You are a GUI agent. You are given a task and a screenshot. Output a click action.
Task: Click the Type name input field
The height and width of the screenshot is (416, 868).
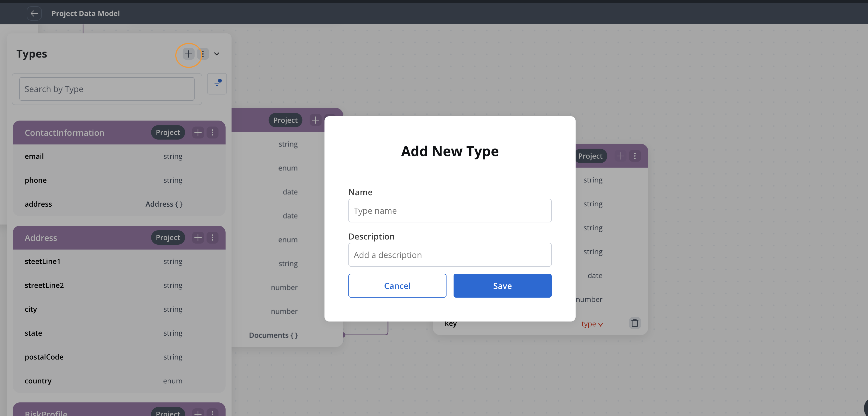pos(450,211)
